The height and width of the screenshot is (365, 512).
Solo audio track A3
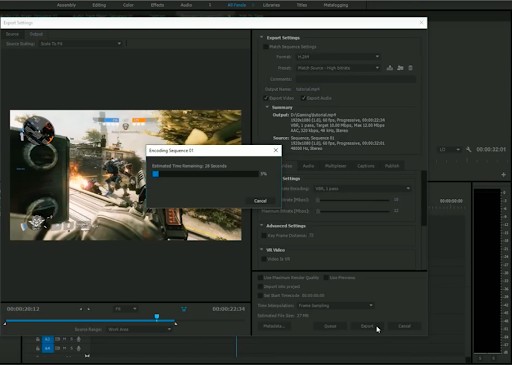[71, 339]
